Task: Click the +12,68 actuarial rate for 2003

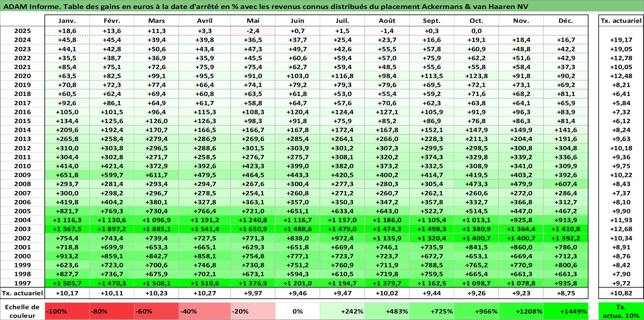Action: point(621,229)
